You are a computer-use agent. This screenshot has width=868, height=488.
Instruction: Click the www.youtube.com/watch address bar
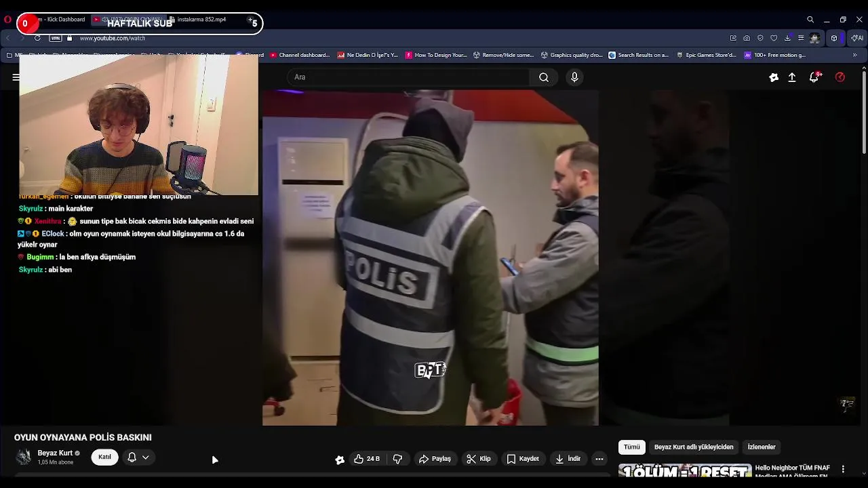click(x=113, y=38)
